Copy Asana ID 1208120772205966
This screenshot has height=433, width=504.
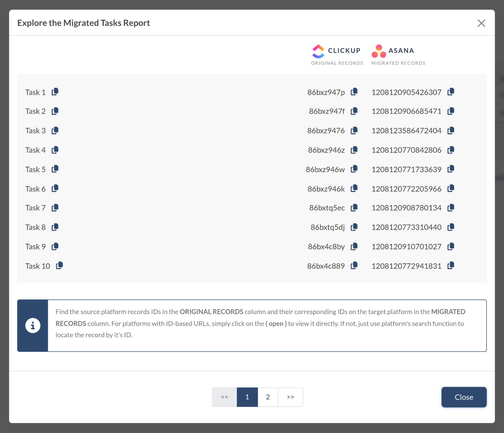coord(451,188)
